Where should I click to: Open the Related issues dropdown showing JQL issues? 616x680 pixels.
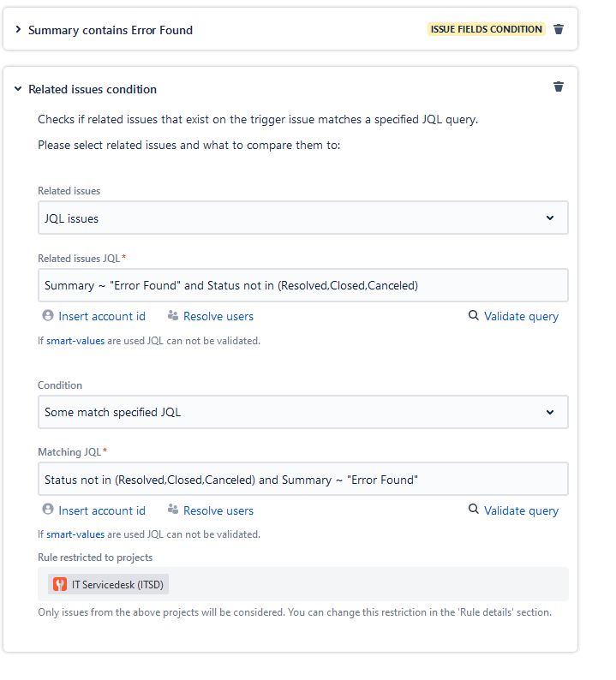pyautogui.click(x=302, y=218)
